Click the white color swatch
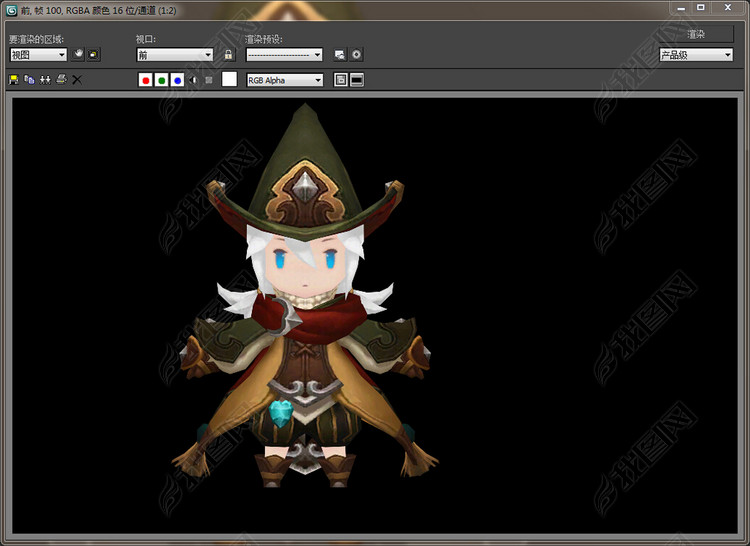Viewport: 750px width, 546px height. [229, 80]
